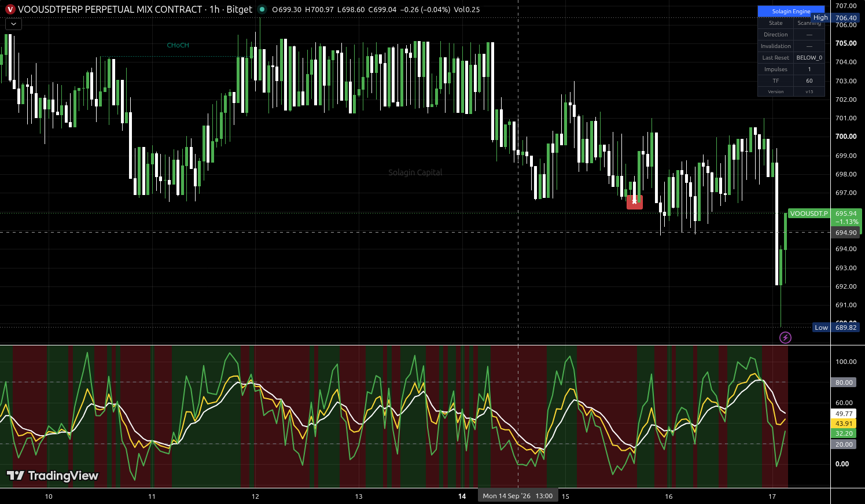Click the white 49.77 indicator value label
This screenshot has height=504, width=865.
tap(844, 414)
